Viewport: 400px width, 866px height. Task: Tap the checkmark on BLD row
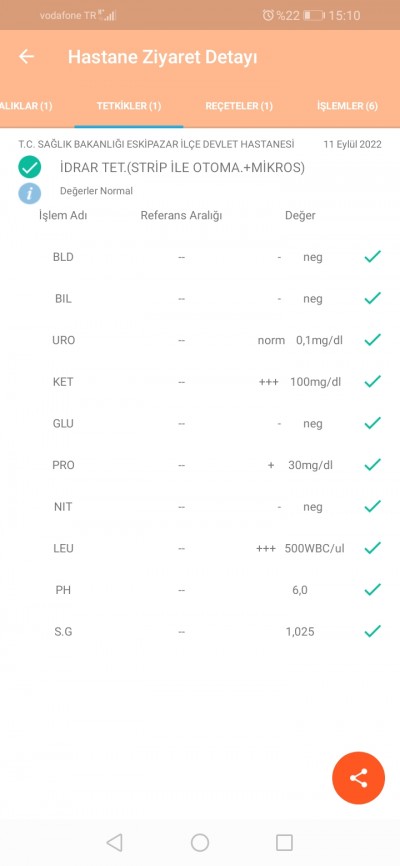coord(372,256)
